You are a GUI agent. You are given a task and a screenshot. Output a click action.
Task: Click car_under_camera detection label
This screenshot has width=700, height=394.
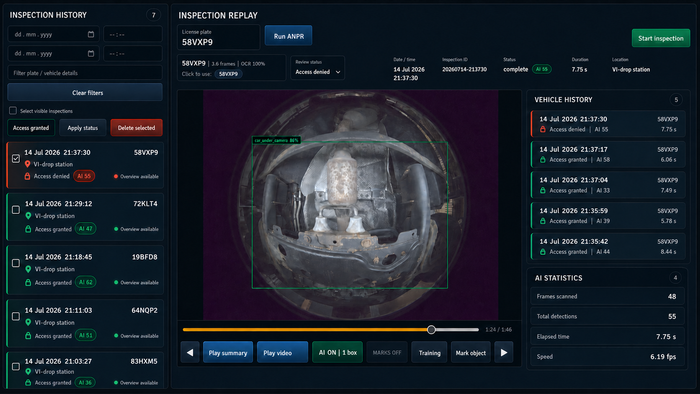[277, 140]
